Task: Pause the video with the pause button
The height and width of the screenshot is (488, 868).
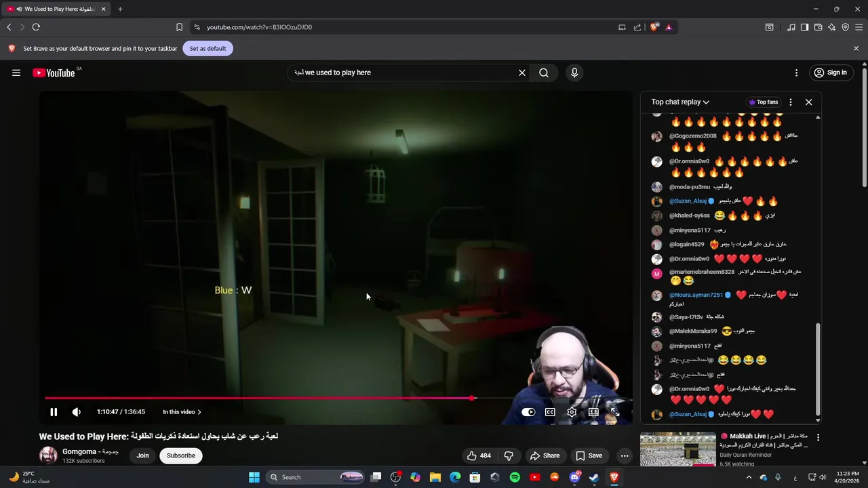Action: [54, 412]
